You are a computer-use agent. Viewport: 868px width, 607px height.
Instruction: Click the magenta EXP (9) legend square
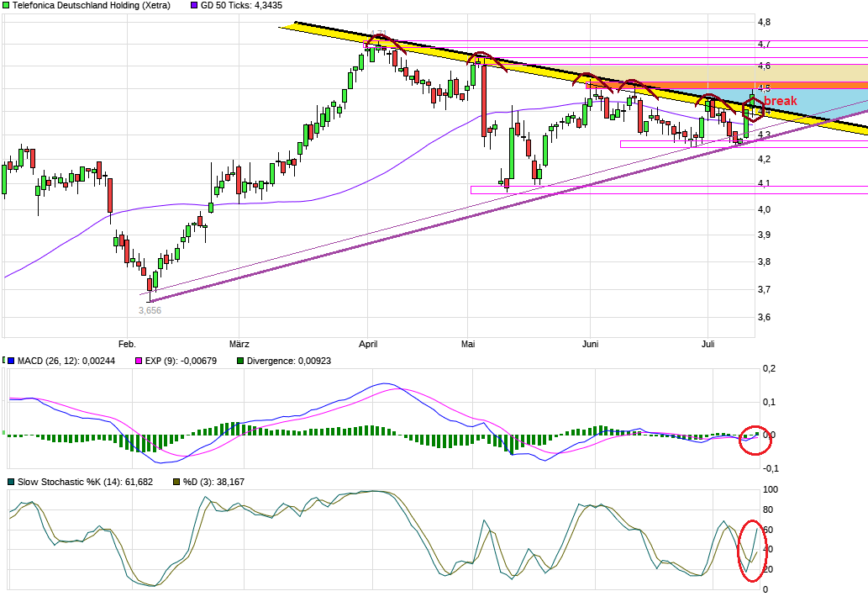pyautogui.click(x=139, y=360)
